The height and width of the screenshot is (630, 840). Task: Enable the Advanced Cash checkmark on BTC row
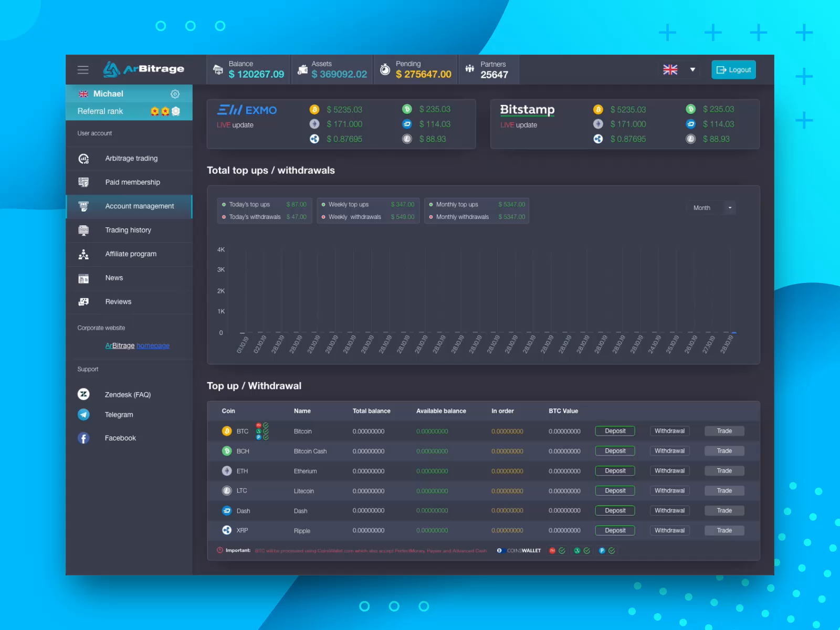point(266,431)
